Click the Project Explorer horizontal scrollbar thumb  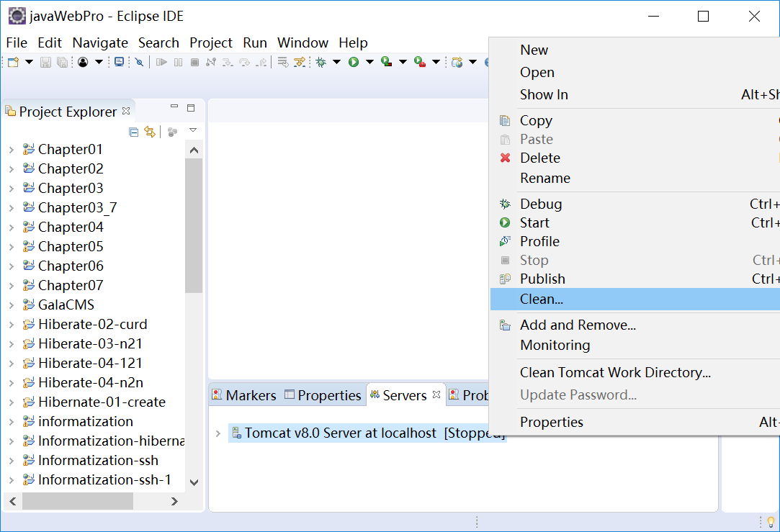(78, 501)
